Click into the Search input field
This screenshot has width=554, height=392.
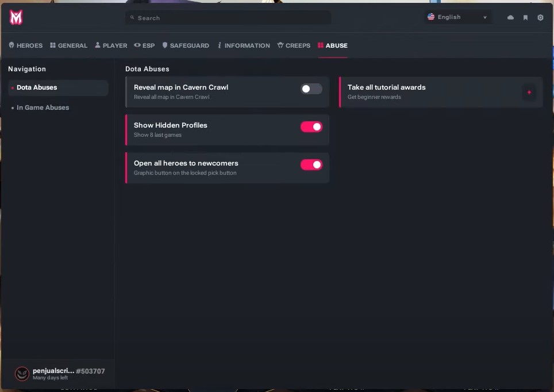coord(230,18)
